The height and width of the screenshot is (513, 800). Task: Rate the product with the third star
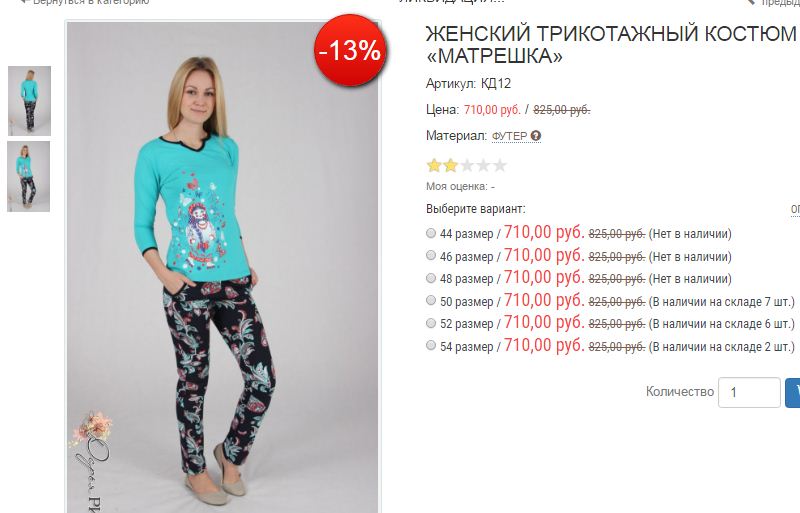pos(467,165)
